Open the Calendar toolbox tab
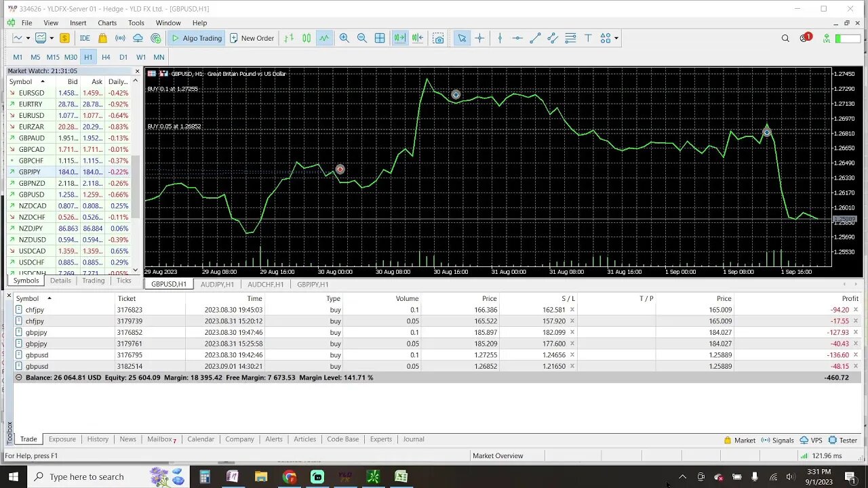The height and width of the screenshot is (488, 868). coord(201,439)
